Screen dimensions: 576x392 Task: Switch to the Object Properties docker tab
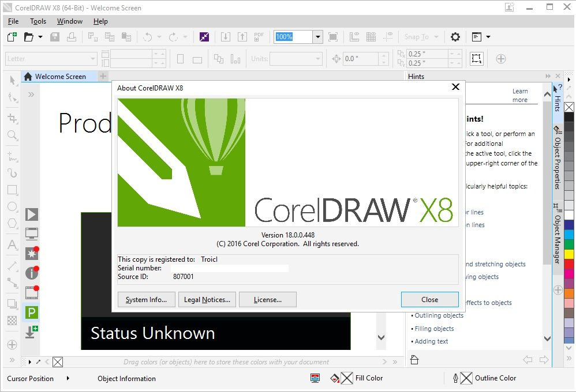pyautogui.click(x=558, y=157)
